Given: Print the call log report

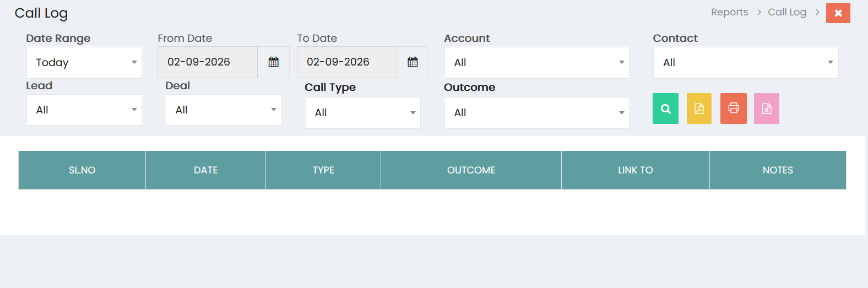Looking at the screenshot, I should point(733,108).
